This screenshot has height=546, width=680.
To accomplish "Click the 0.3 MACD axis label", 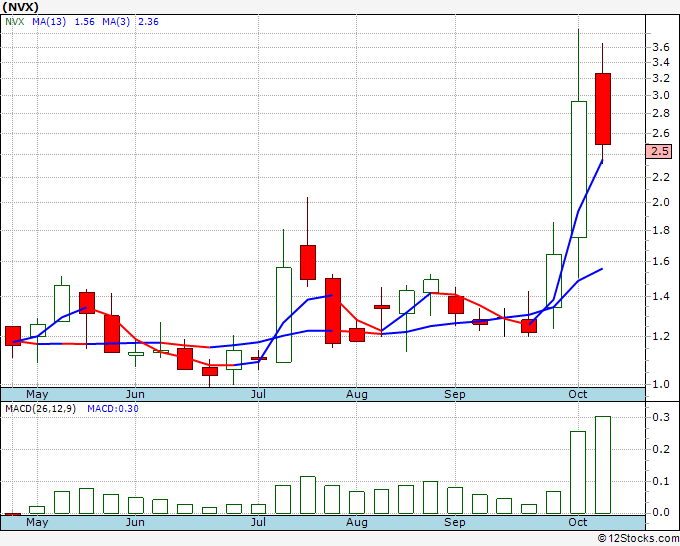I will 659,417.
